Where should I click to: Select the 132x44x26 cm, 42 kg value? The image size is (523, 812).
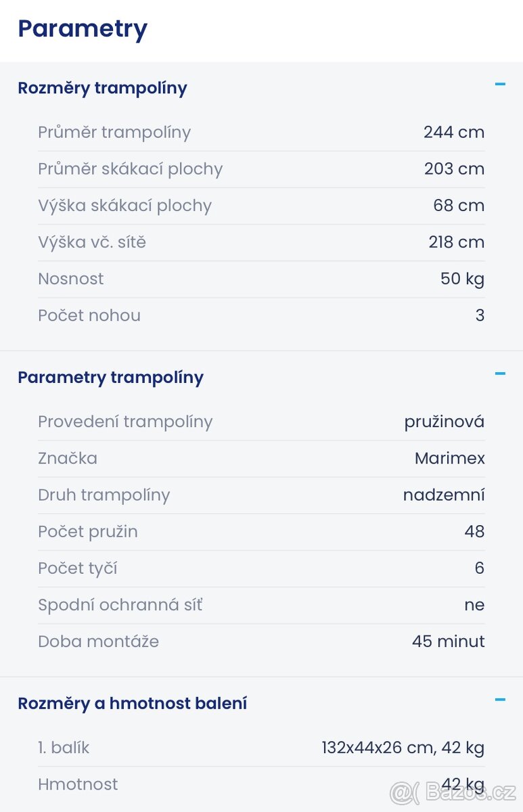(x=403, y=748)
